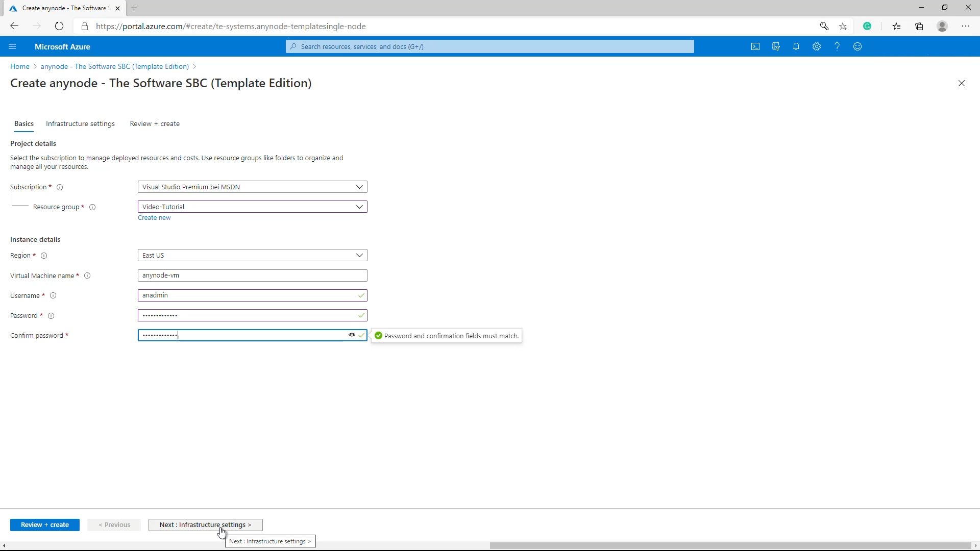Open the Feedback smiley icon

click(x=857, y=46)
